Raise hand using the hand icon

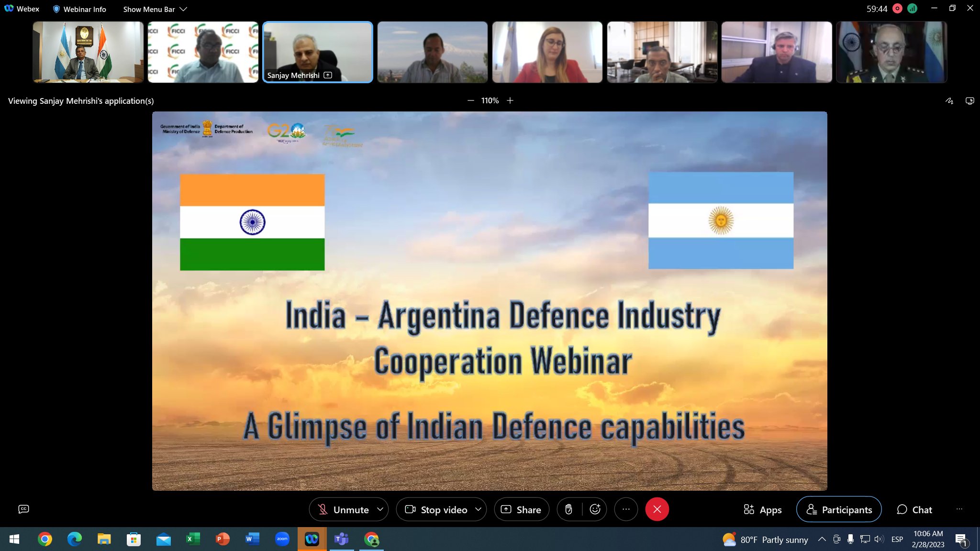pyautogui.click(x=568, y=509)
